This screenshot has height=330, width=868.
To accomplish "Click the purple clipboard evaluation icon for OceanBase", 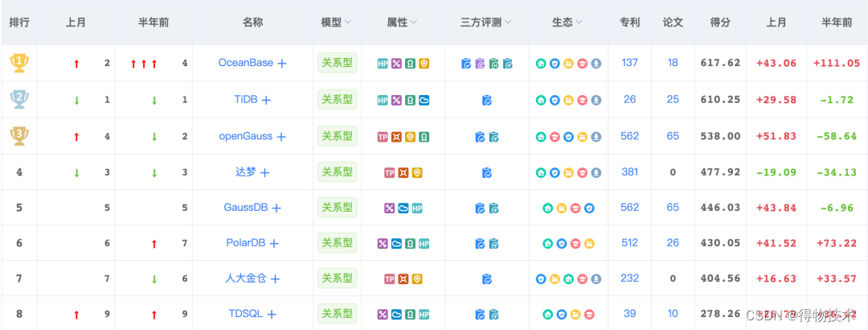I will 480,64.
